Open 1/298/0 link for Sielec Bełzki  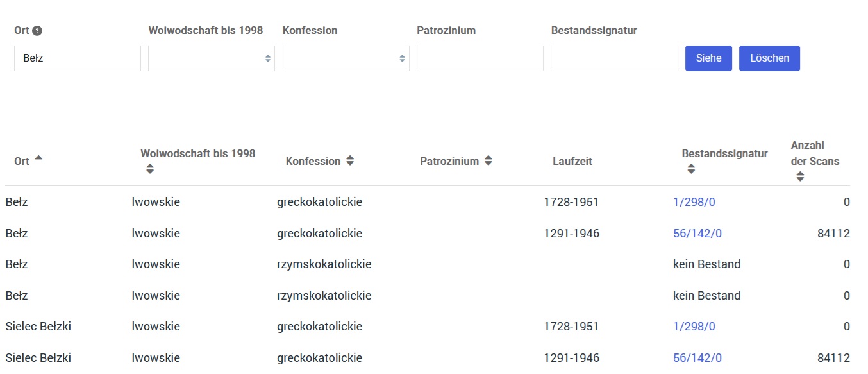[694, 327]
